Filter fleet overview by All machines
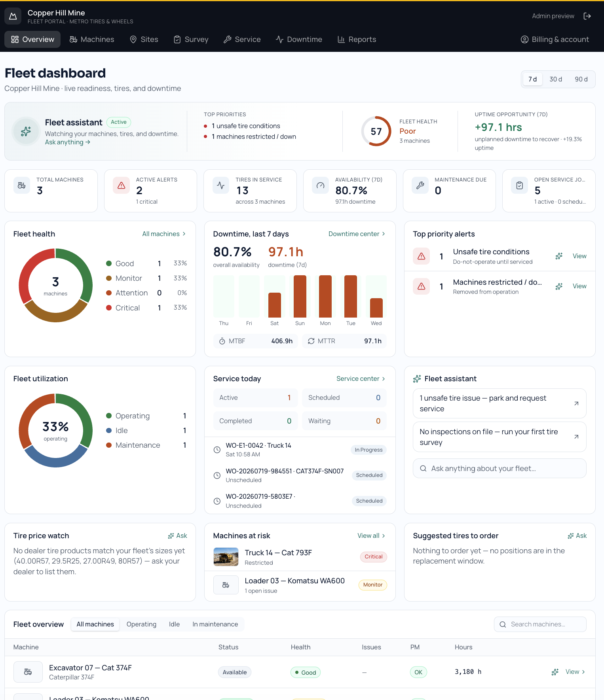 point(95,624)
